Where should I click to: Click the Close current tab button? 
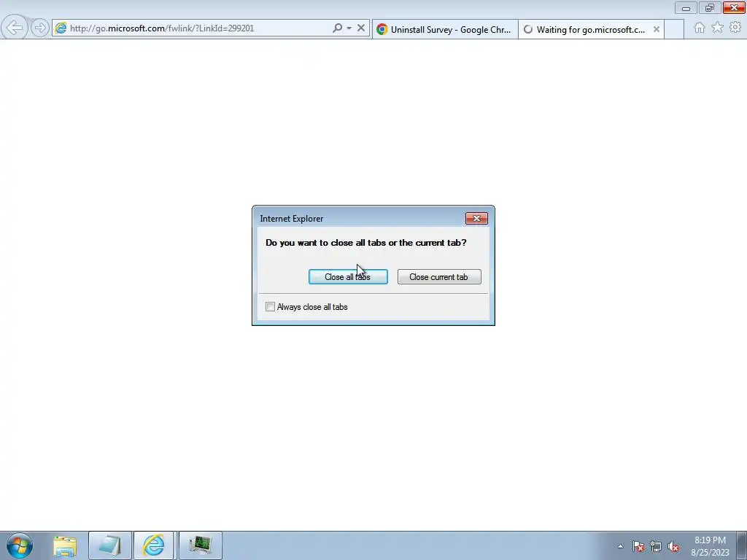pos(439,276)
